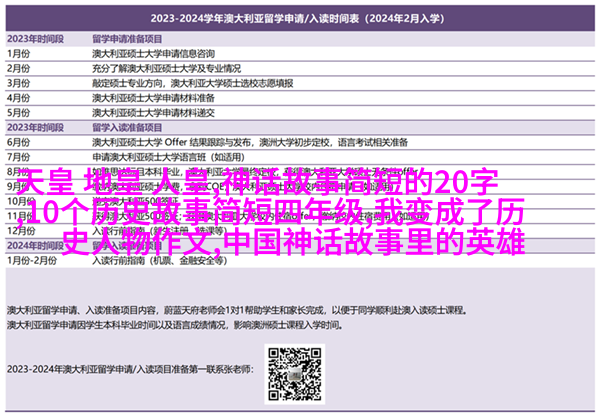This screenshot has height=417, width=600.
Task: Click '敲定硕士专业方向，澳大利亚大学硕士选校志愿填报'
Action: [x=192, y=83]
